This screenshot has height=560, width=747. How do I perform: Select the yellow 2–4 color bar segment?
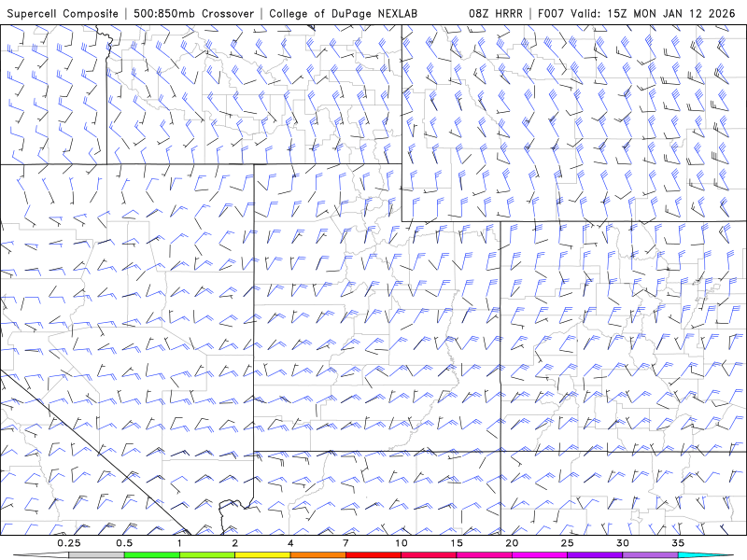click(x=262, y=555)
